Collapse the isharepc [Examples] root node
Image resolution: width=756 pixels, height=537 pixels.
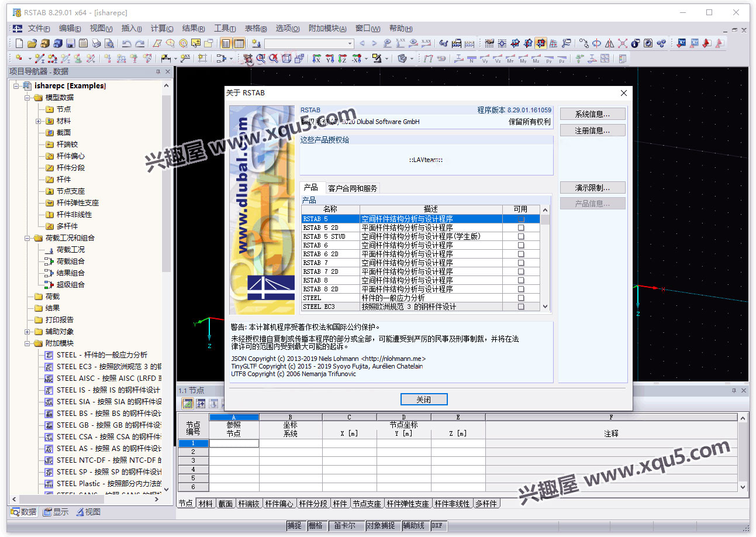15,86
